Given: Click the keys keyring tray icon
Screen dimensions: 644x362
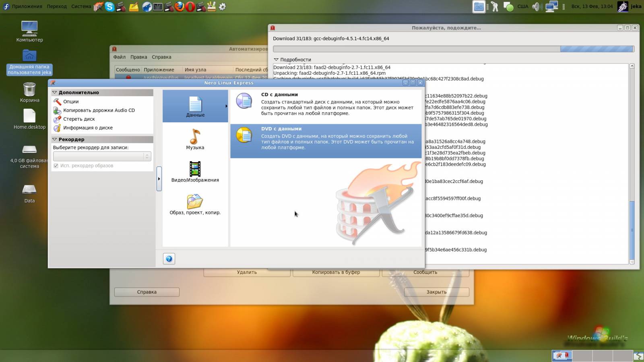Looking at the screenshot, I should coord(495,6).
